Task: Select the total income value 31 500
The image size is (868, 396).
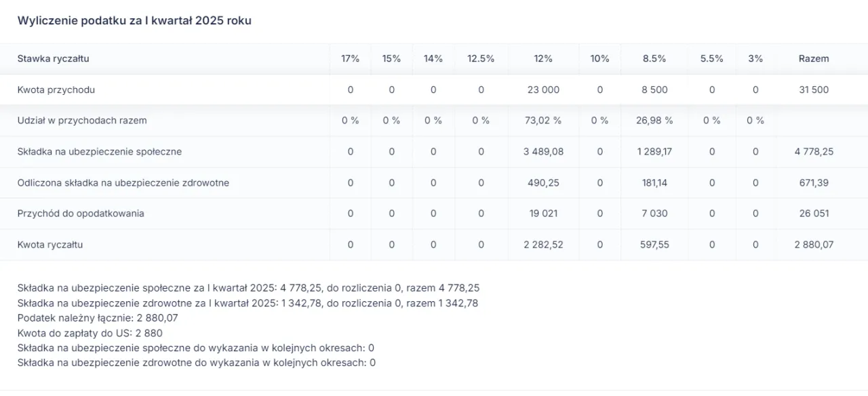Action: (813, 90)
